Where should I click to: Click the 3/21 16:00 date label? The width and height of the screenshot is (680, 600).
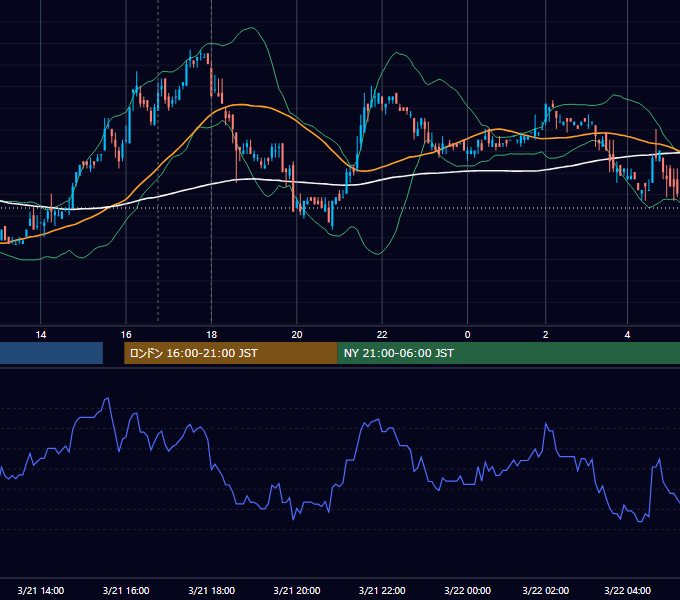click(x=126, y=590)
